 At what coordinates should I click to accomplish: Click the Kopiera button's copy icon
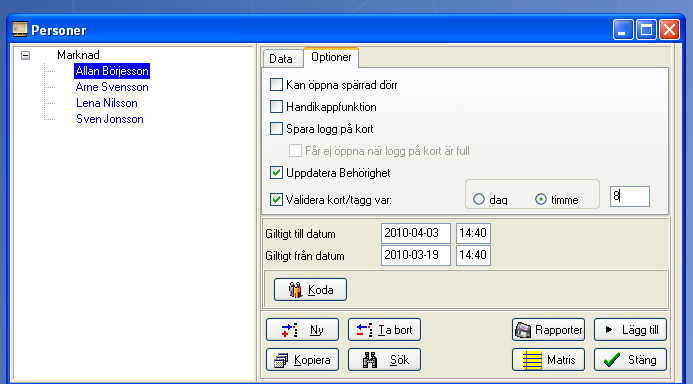tap(281, 360)
